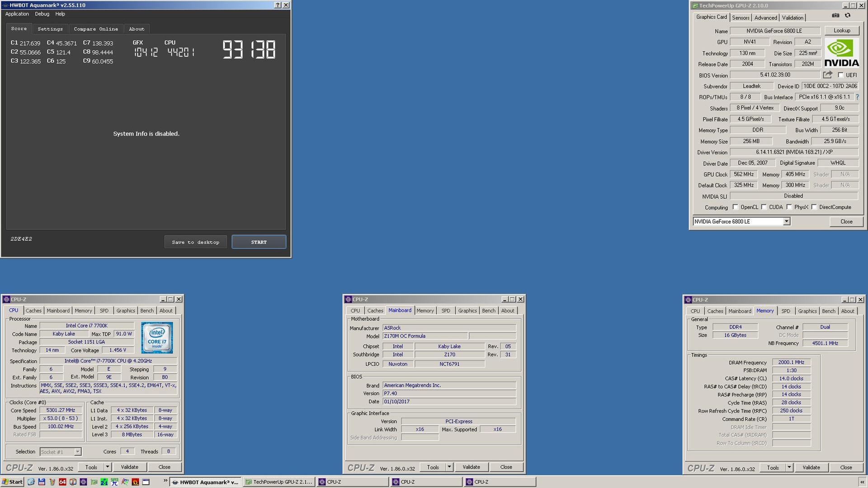Toggle the PhysX checkbox
The height and width of the screenshot is (488, 868).
click(789, 207)
